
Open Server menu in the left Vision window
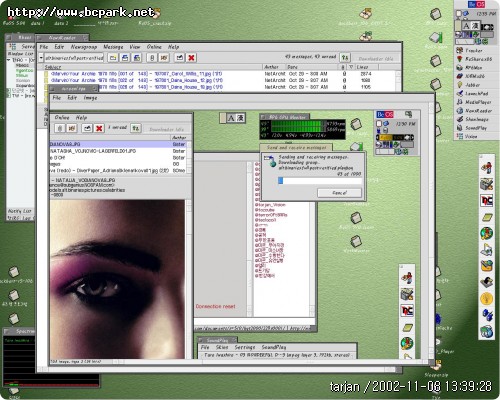pyautogui.click(x=27, y=46)
